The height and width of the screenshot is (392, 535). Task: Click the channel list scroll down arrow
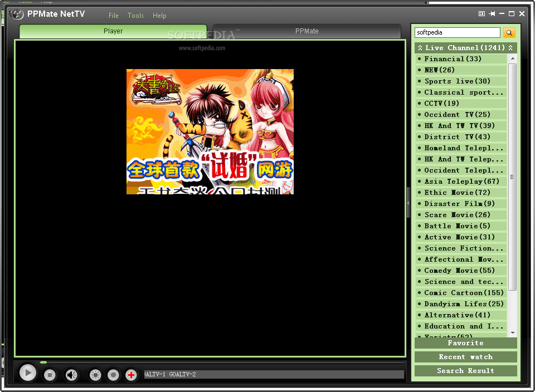coord(513,332)
